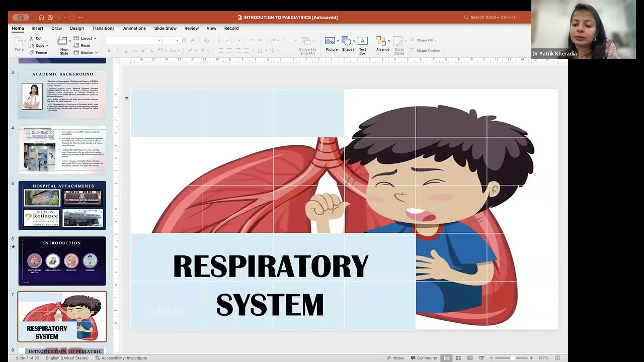Toggle Strikethrough formatting
This screenshot has width=644, height=362.
pyautogui.click(x=134, y=51)
